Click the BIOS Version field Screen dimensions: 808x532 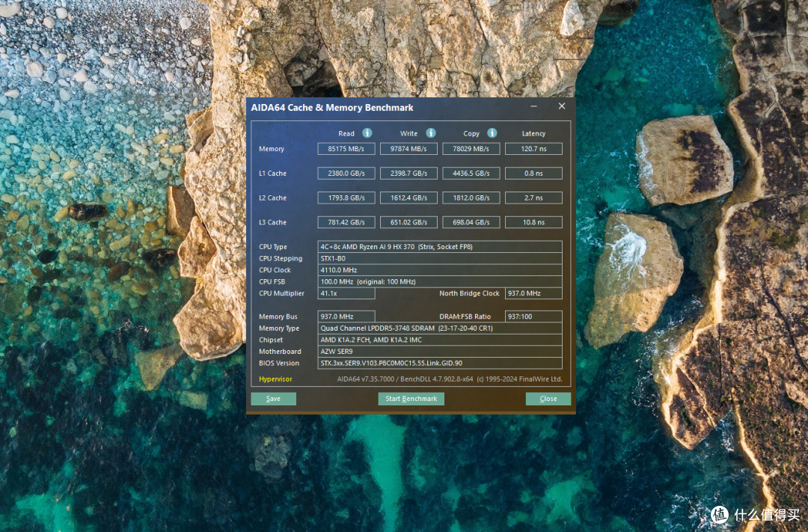[x=440, y=364]
